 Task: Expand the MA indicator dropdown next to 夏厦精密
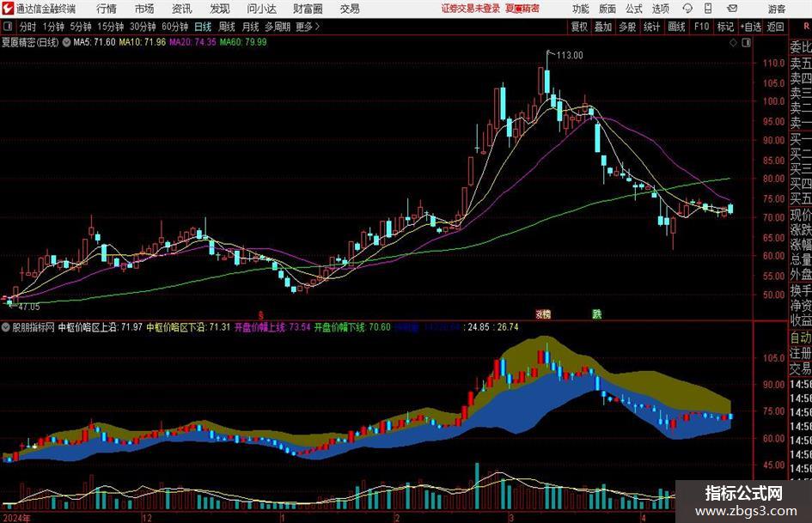(66, 42)
